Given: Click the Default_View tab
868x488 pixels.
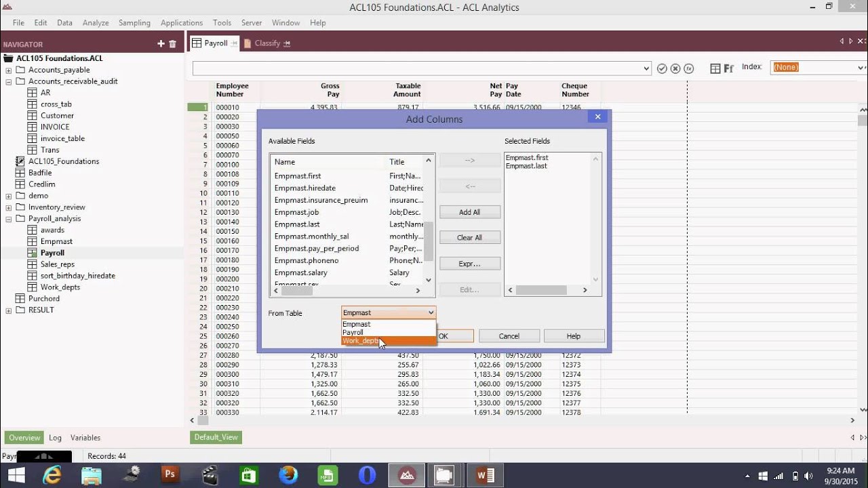Looking at the screenshot, I should point(216,437).
